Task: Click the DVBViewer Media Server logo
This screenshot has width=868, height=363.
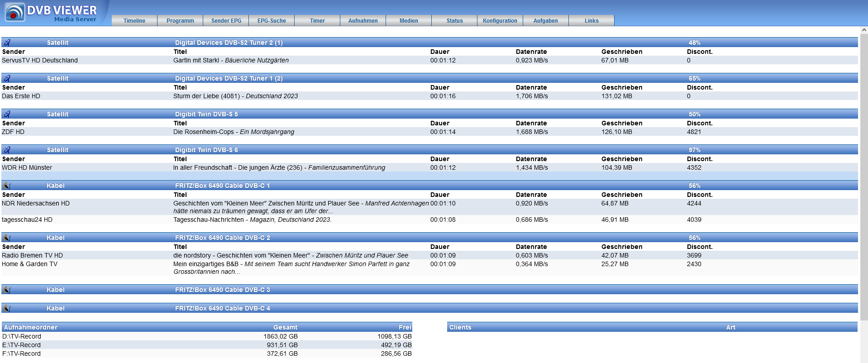Action: pyautogui.click(x=51, y=13)
